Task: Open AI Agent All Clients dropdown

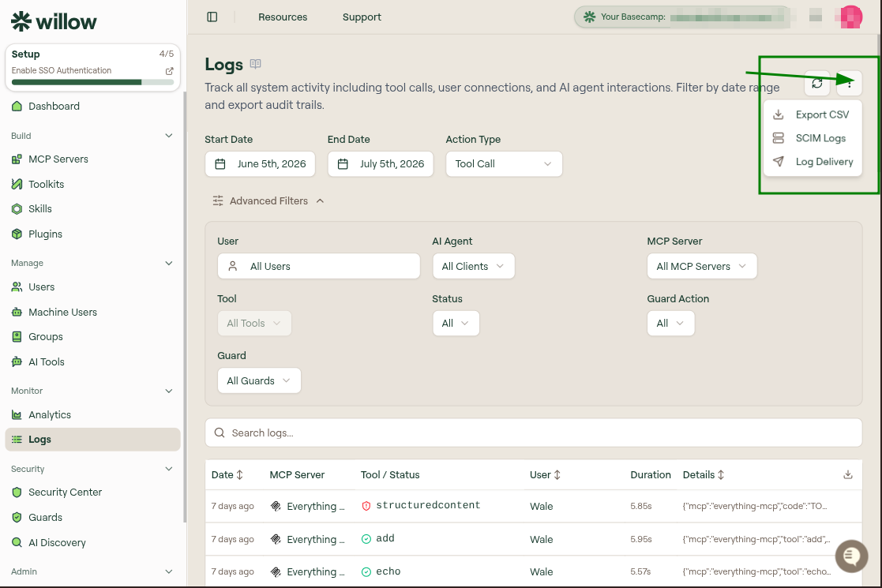Action: click(x=474, y=267)
